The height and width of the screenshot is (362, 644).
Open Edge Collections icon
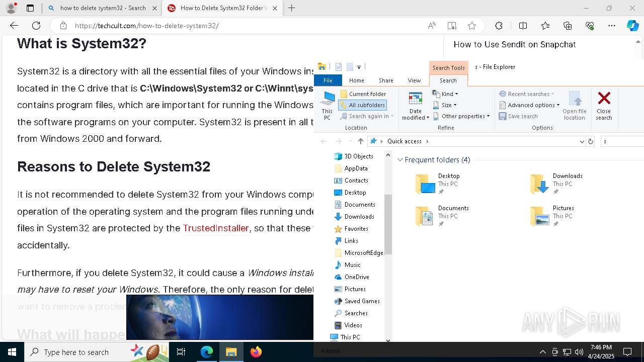(x=568, y=26)
